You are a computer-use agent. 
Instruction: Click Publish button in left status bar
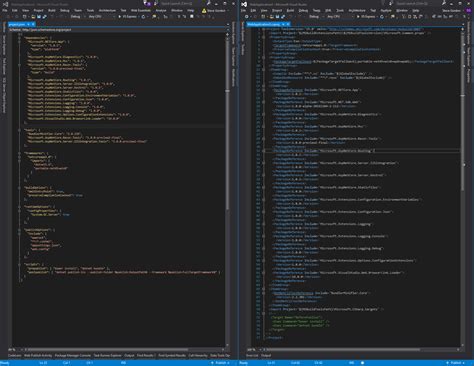pos(220,363)
